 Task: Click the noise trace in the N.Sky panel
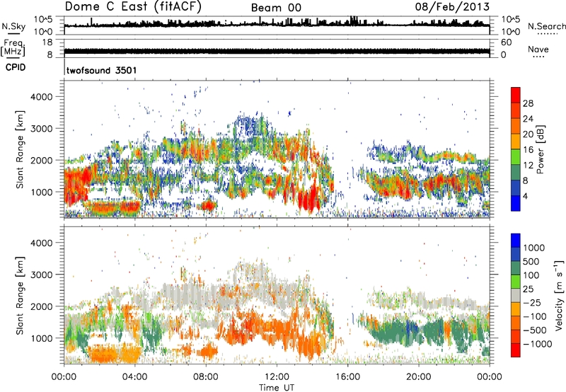(277, 25)
